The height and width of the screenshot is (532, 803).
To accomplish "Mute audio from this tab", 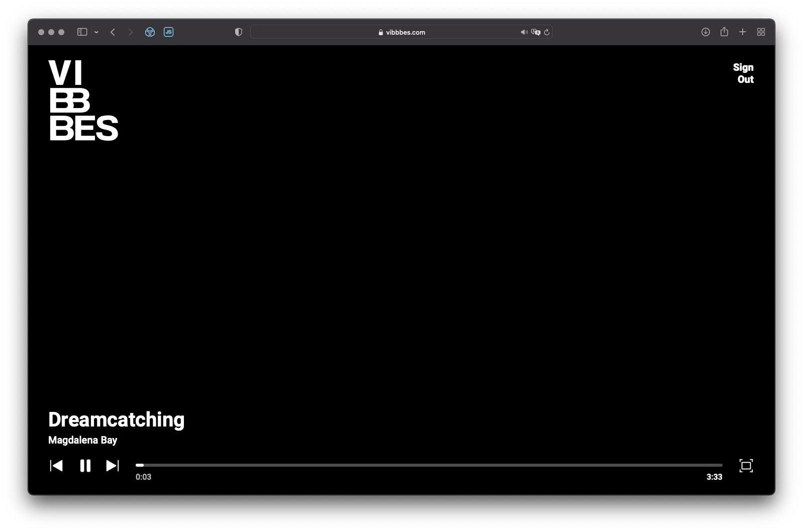I will click(524, 32).
